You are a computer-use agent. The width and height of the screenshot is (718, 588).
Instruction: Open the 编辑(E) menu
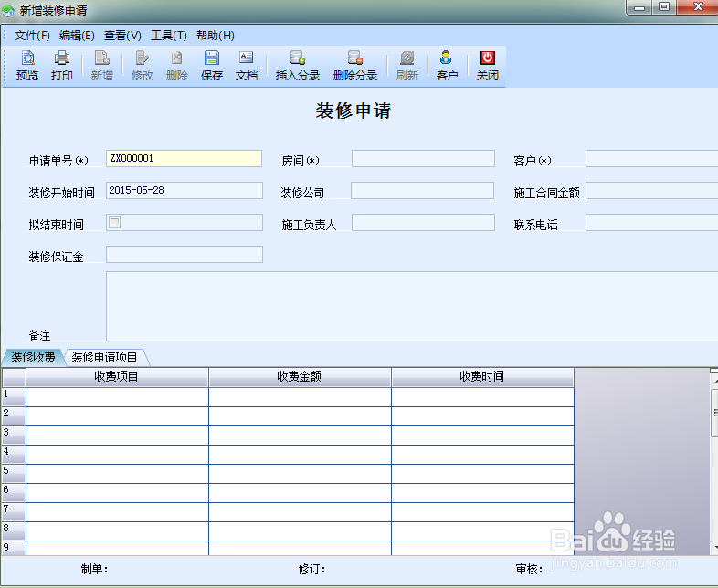pyautogui.click(x=77, y=36)
